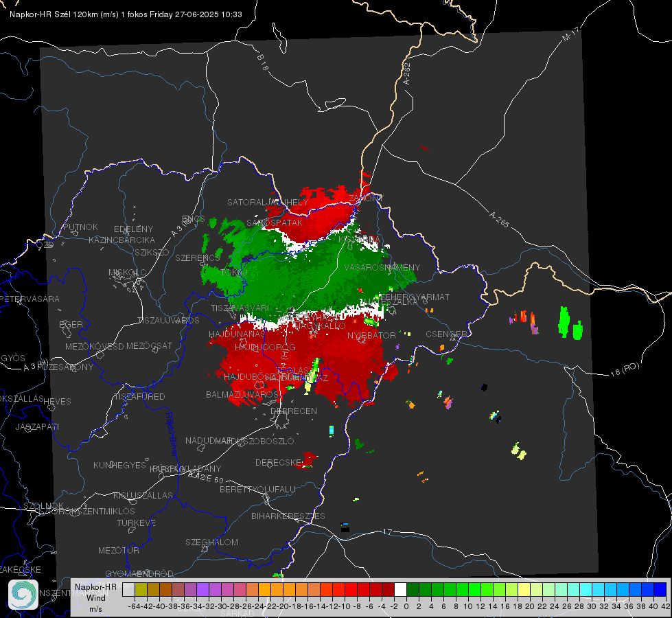The height and width of the screenshot is (618, 672).
Task: Click the HEVES city label
Action: pyautogui.click(x=58, y=402)
